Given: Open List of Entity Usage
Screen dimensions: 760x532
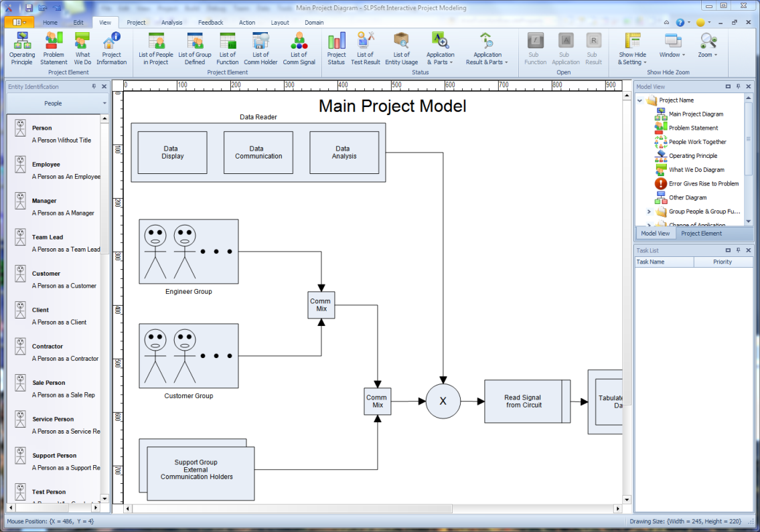Looking at the screenshot, I should [x=401, y=48].
